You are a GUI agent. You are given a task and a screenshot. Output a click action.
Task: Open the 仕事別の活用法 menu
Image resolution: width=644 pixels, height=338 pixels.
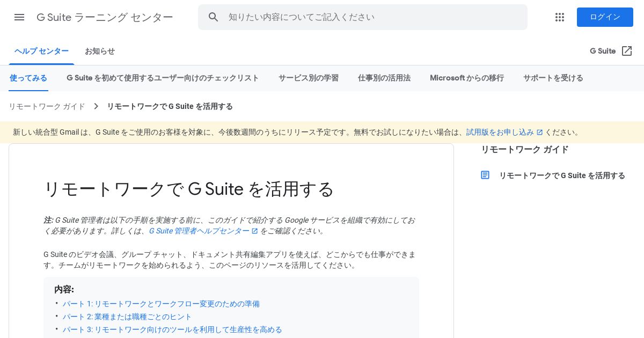pyautogui.click(x=384, y=78)
